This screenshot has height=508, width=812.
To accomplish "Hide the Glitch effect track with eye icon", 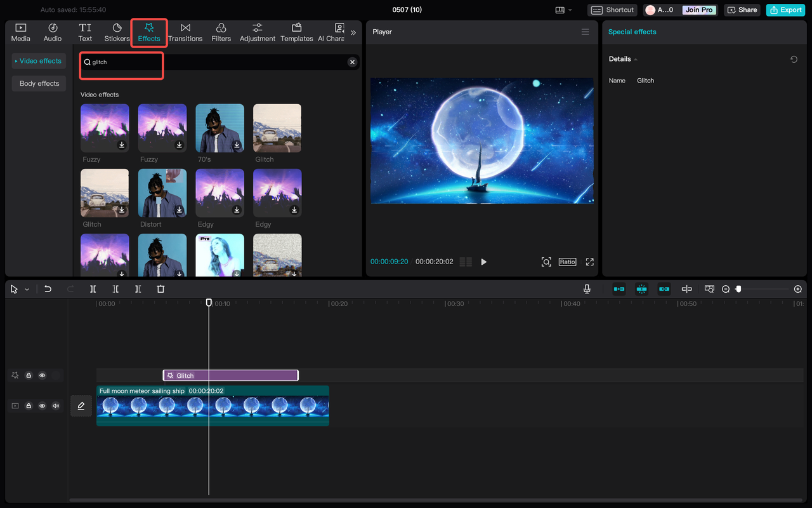I will [x=43, y=375].
